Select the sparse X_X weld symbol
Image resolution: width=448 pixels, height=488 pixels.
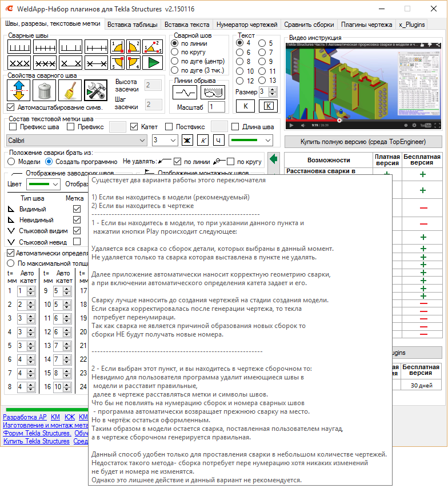click(71, 63)
